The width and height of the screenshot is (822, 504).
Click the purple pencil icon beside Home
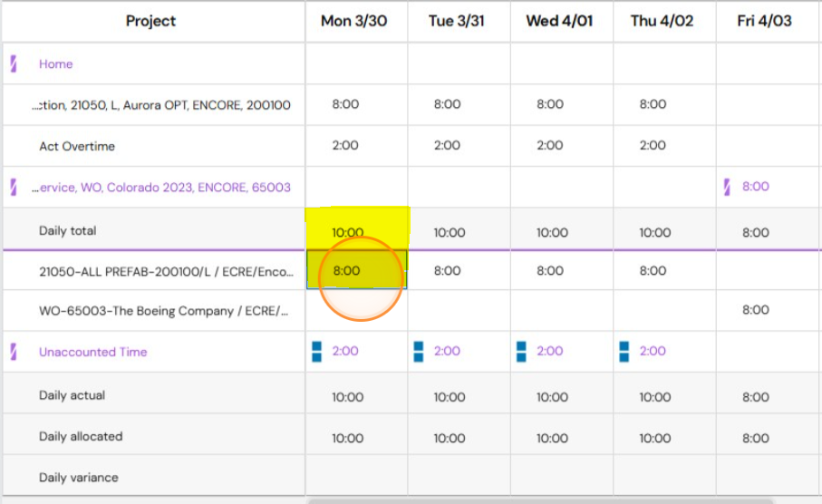click(x=14, y=63)
